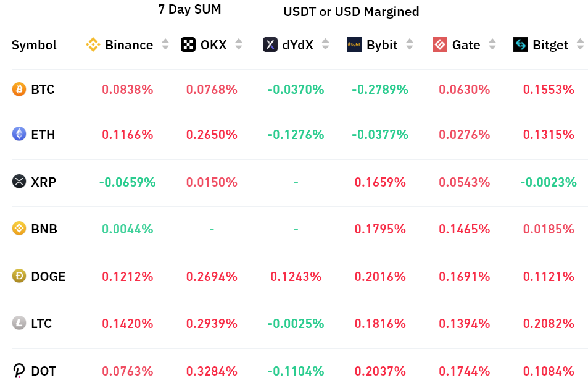Click the Dogecoin icon

[19, 276]
